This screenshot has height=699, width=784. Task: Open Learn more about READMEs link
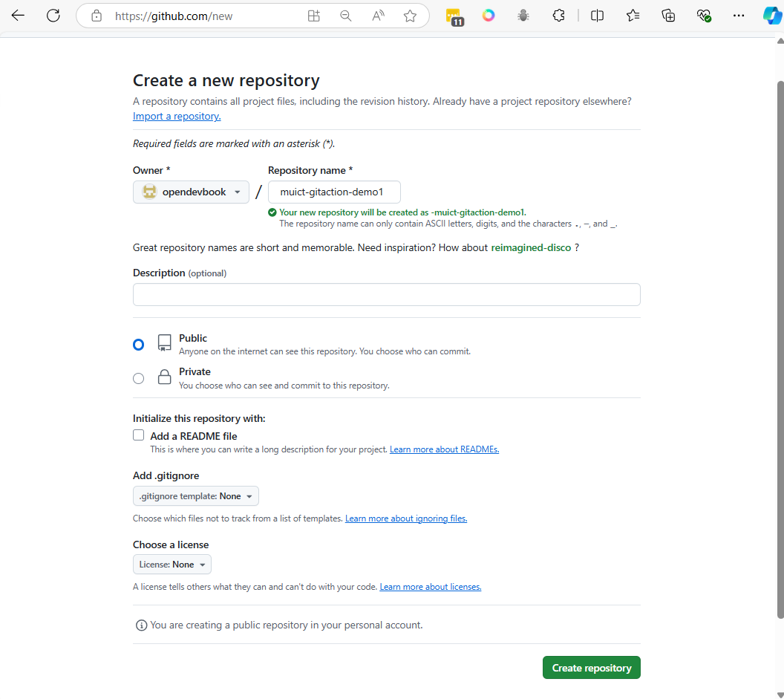[x=444, y=449]
